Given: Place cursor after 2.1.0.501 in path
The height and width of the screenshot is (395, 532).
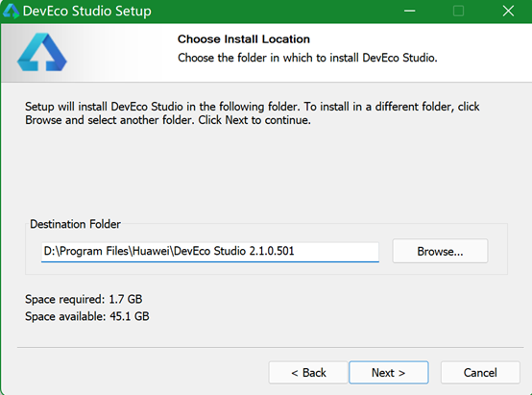Looking at the screenshot, I should click(x=295, y=252).
